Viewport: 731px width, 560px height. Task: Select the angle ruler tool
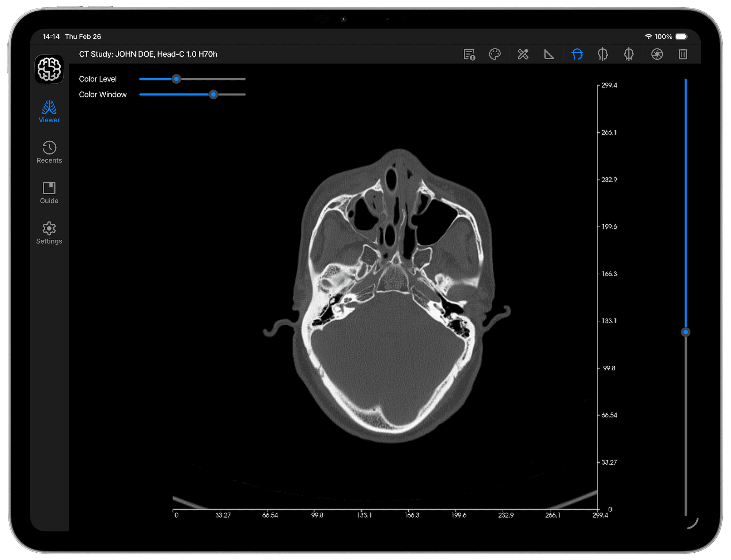click(549, 54)
